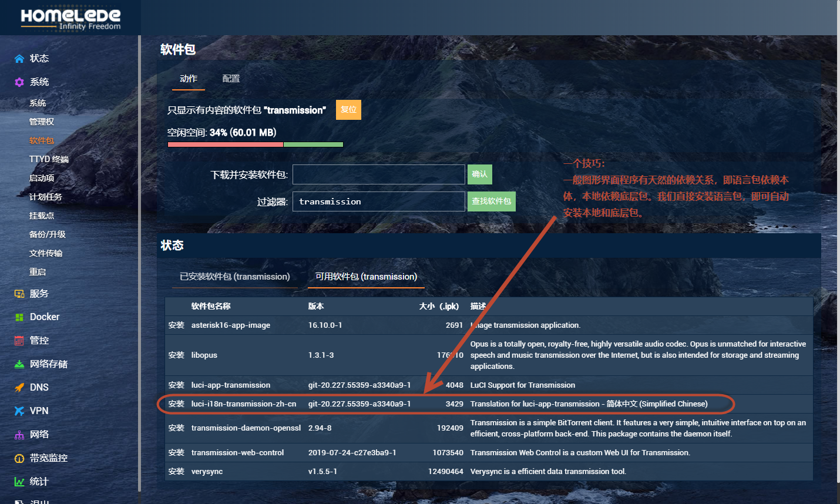Switch to 已安装软件包 (transmission) tab
840x504 pixels.
(235, 277)
